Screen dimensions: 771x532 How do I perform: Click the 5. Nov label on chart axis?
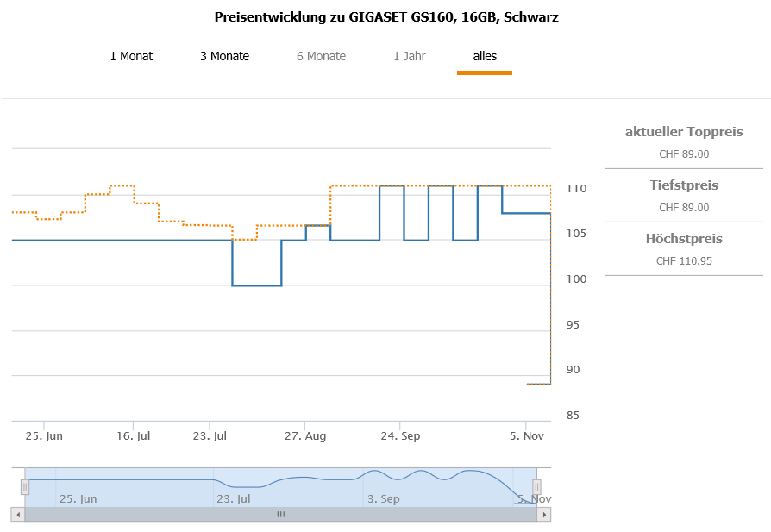(x=527, y=436)
